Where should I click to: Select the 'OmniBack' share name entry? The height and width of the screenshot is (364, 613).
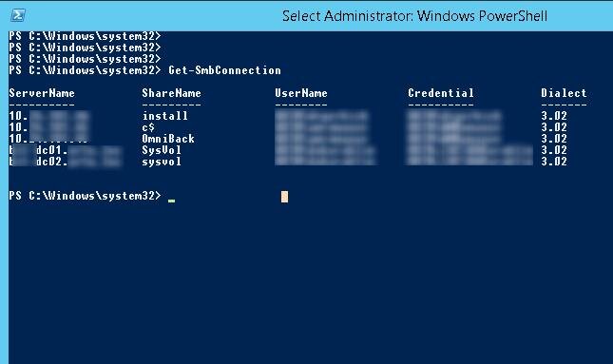[x=168, y=139]
